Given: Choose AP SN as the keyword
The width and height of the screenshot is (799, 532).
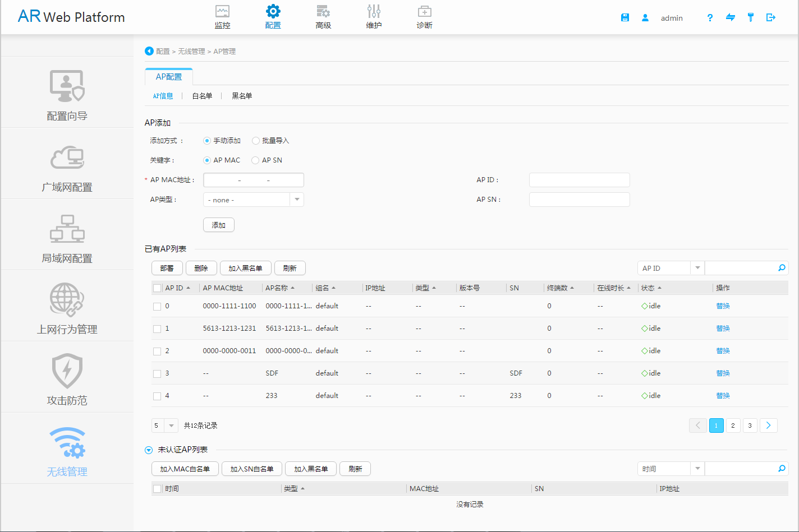Looking at the screenshot, I should coord(256,160).
